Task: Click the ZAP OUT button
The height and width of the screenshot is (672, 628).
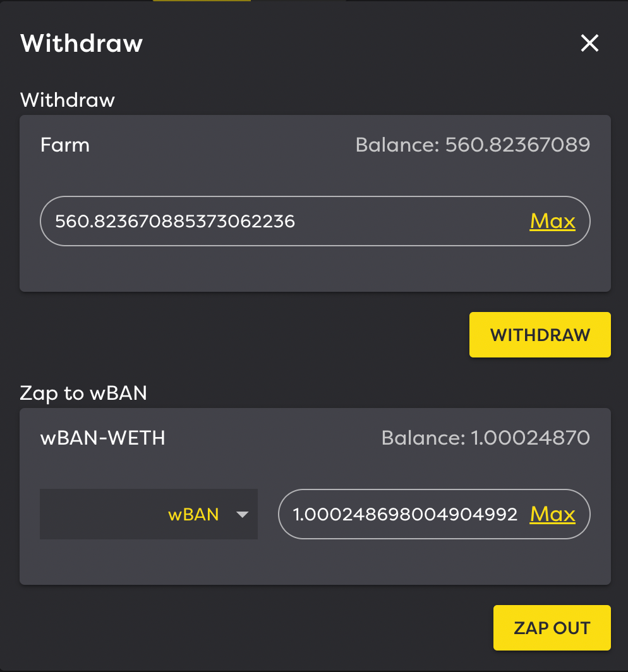Action: point(552,628)
